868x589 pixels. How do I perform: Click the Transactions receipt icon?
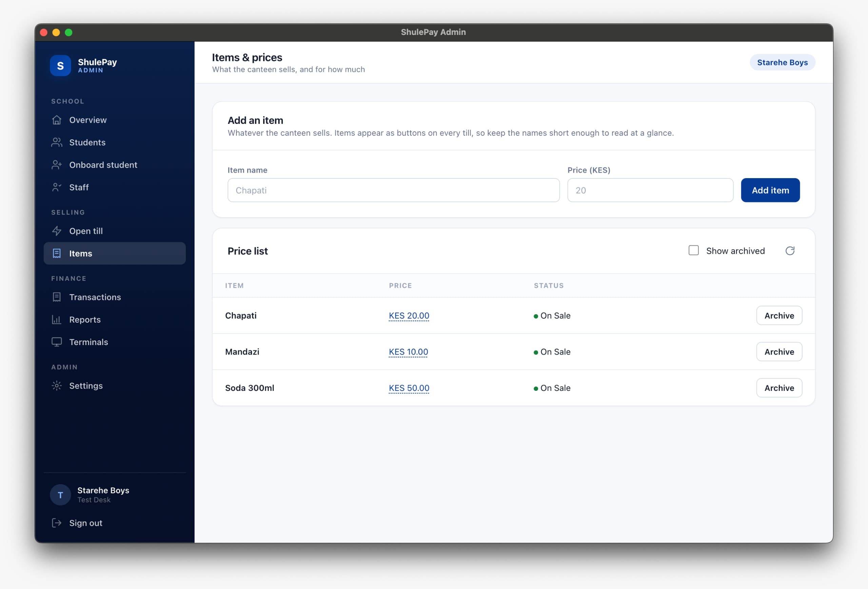(56, 297)
